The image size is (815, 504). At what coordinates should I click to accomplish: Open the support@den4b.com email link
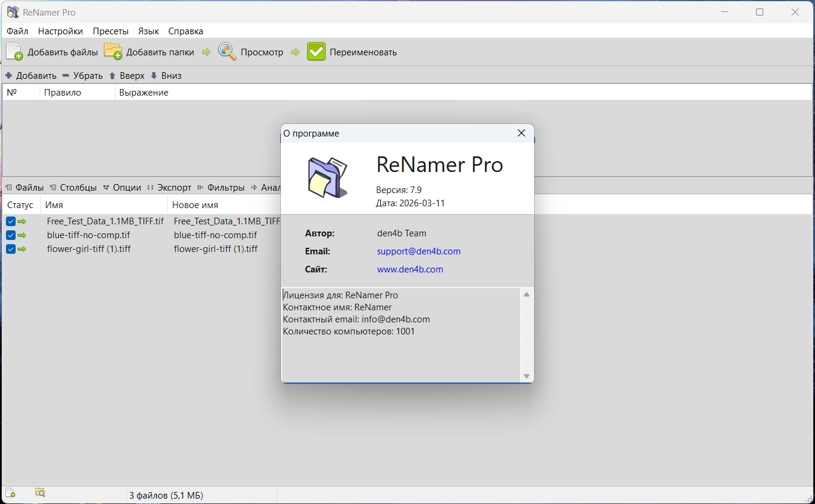[x=419, y=251]
